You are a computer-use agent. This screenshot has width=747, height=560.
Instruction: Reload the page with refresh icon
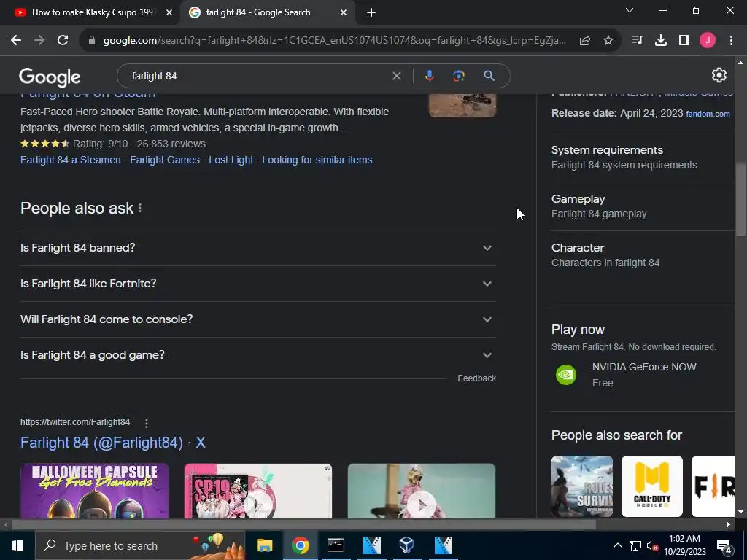tap(63, 41)
